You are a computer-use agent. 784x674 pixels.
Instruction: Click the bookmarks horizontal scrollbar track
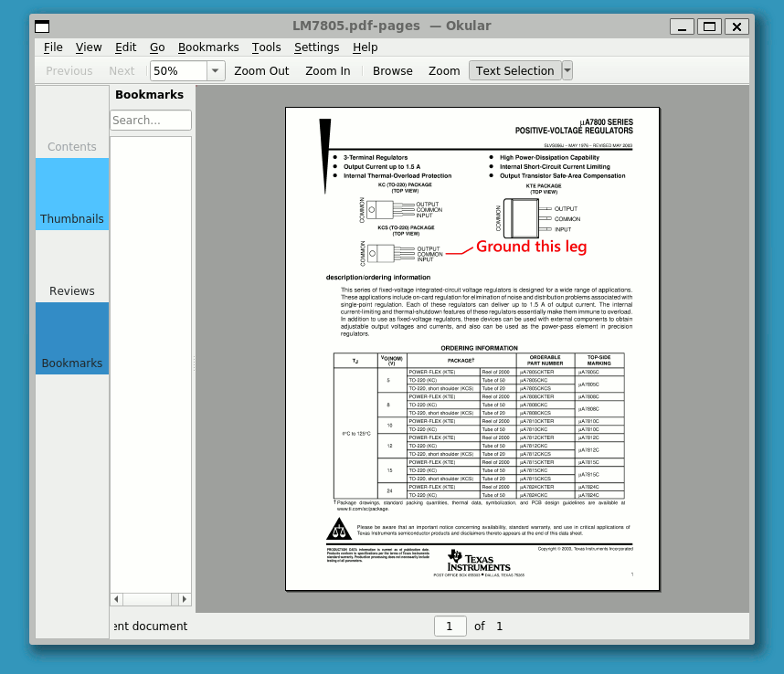150,599
